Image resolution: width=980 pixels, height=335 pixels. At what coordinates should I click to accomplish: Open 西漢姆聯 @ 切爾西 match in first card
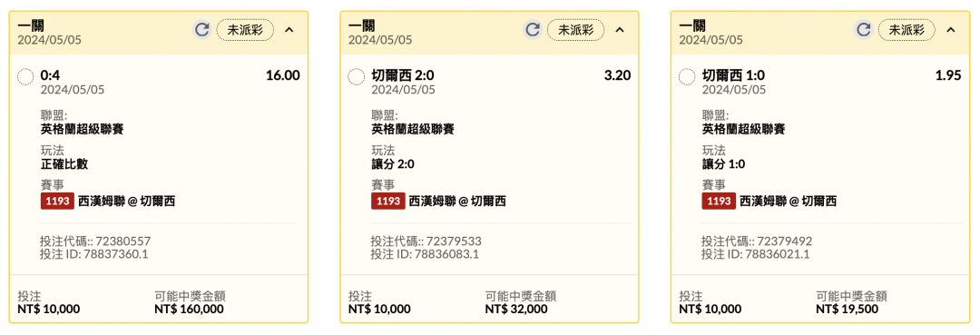click(127, 202)
